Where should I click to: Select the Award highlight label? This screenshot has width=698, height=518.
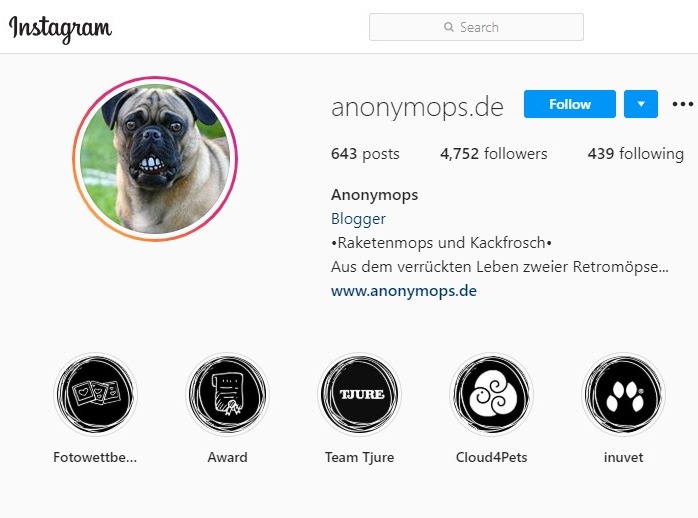tap(227, 457)
